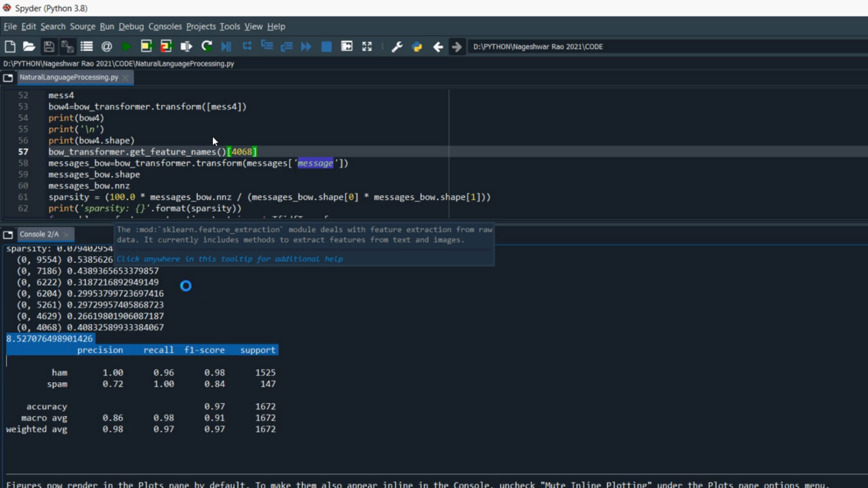868x488 pixels.
Task: Click the Open file folder icon
Action: pyautogui.click(x=29, y=47)
